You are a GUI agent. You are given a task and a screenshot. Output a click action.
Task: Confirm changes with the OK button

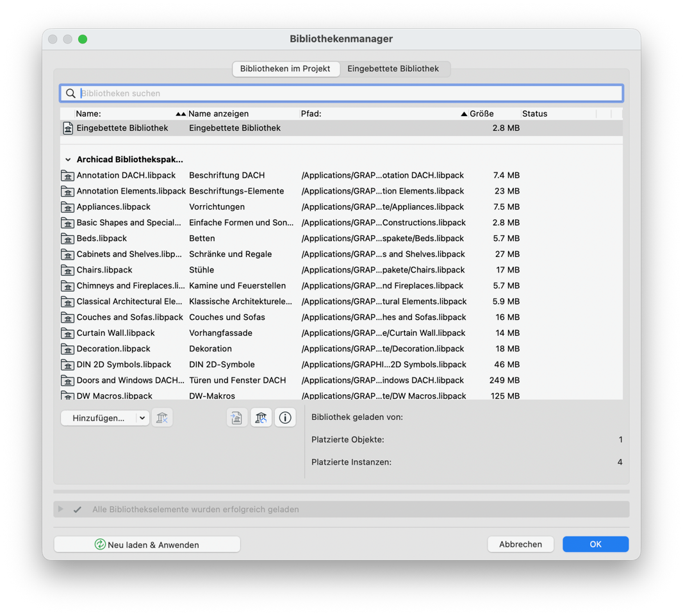(x=595, y=544)
